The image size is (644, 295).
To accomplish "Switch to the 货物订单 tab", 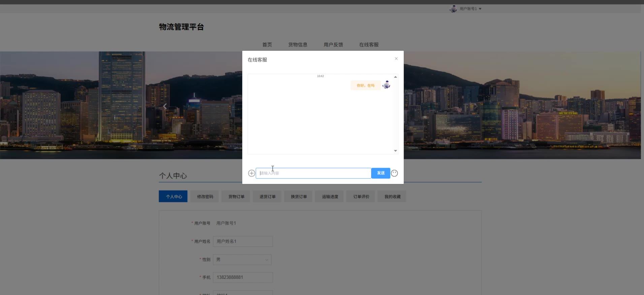I will pos(236,197).
